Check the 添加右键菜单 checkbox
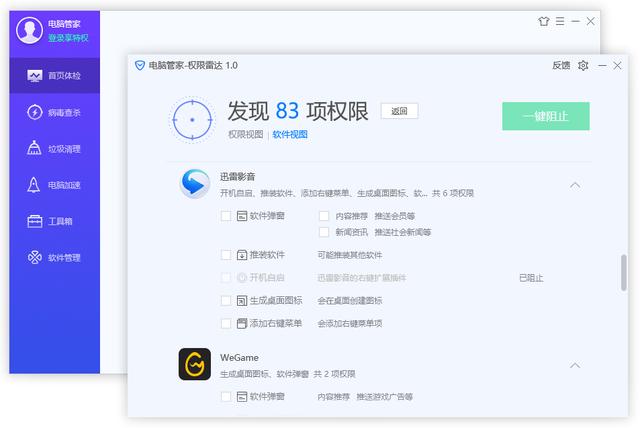This screenshot has width=640, height=428. tap(226, 324)
